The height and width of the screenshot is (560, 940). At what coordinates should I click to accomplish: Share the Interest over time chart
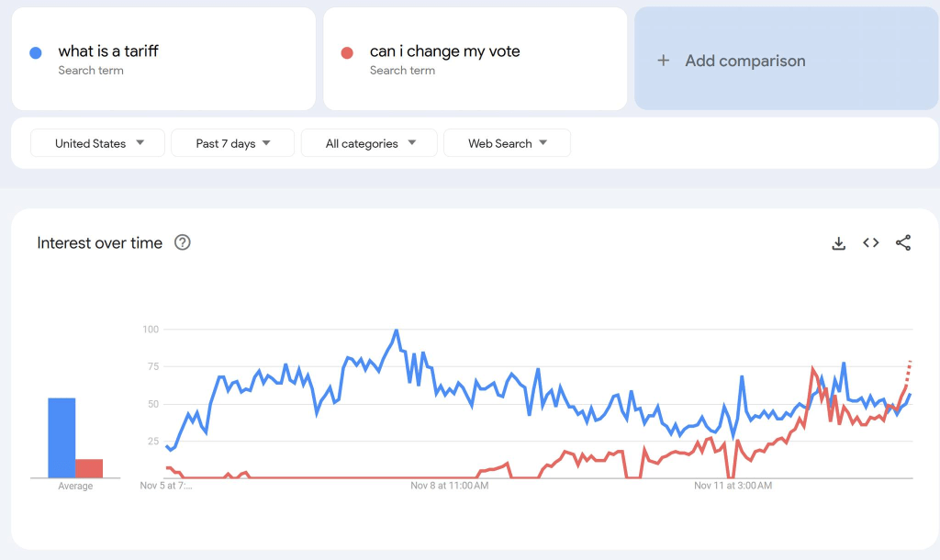[x=903, y=243]
